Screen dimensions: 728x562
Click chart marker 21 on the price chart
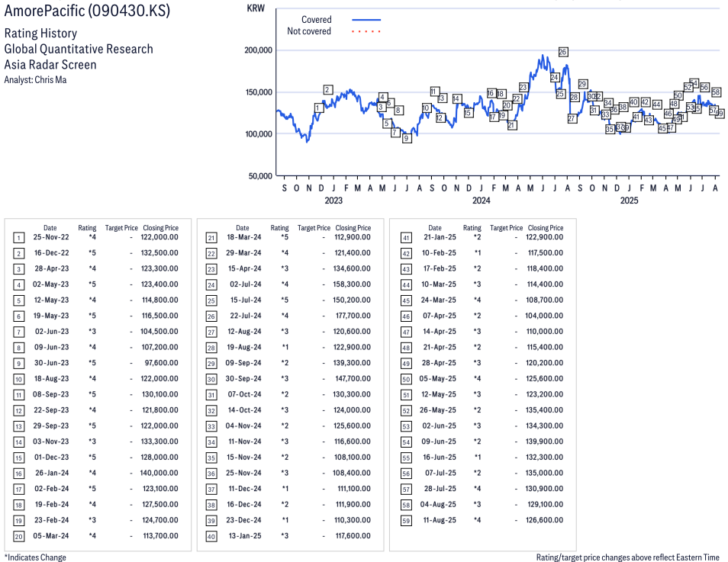click(x=511, y=125)
